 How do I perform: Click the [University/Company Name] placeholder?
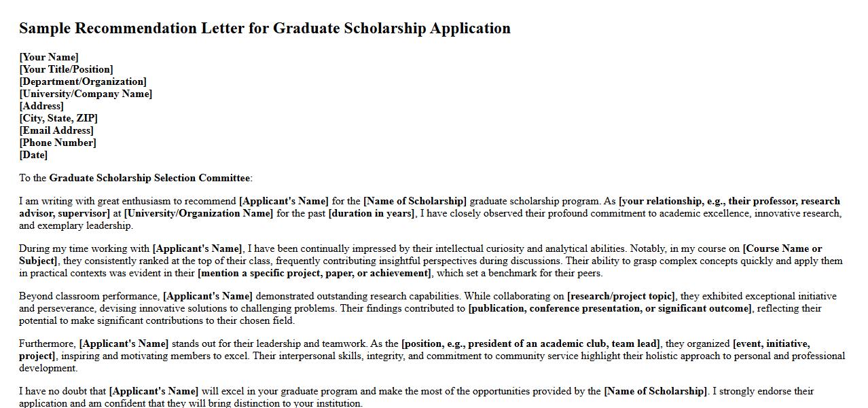(x=86, y=94)
